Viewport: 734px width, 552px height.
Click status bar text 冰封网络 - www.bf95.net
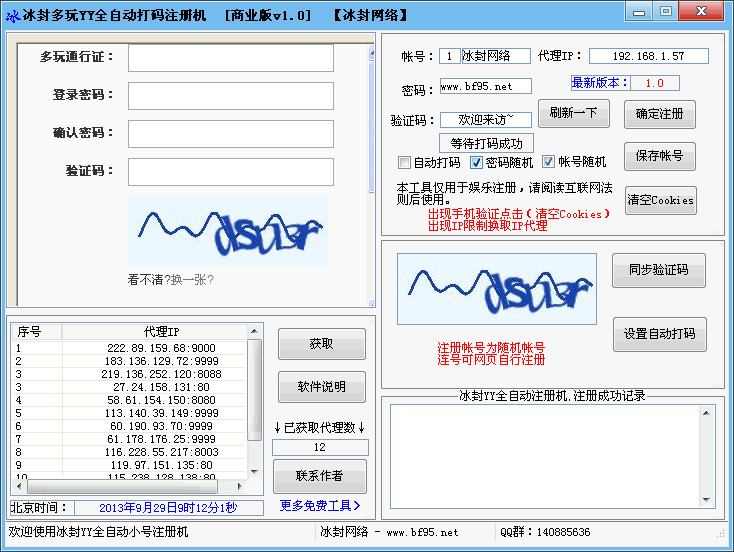(x=389, y=532)
